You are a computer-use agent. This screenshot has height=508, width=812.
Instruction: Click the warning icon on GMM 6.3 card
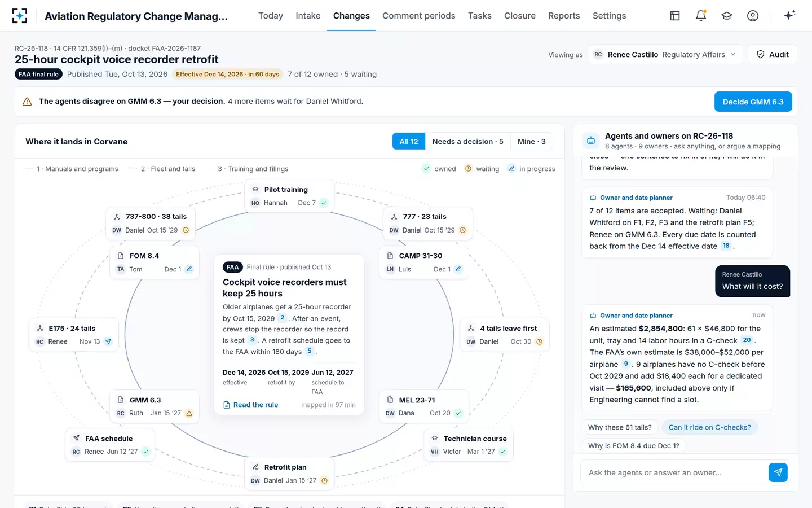(189, 413)
